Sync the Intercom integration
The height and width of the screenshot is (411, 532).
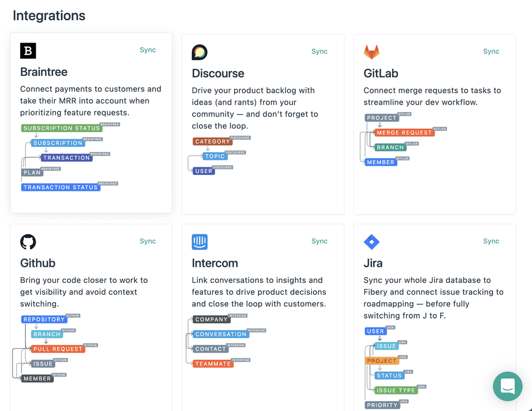[319, 241]
